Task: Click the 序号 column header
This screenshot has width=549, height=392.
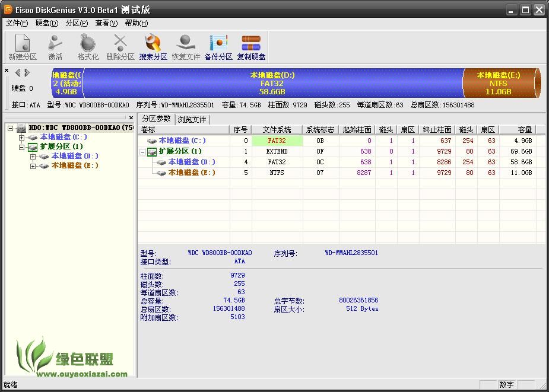Action: tap(241, 130)
